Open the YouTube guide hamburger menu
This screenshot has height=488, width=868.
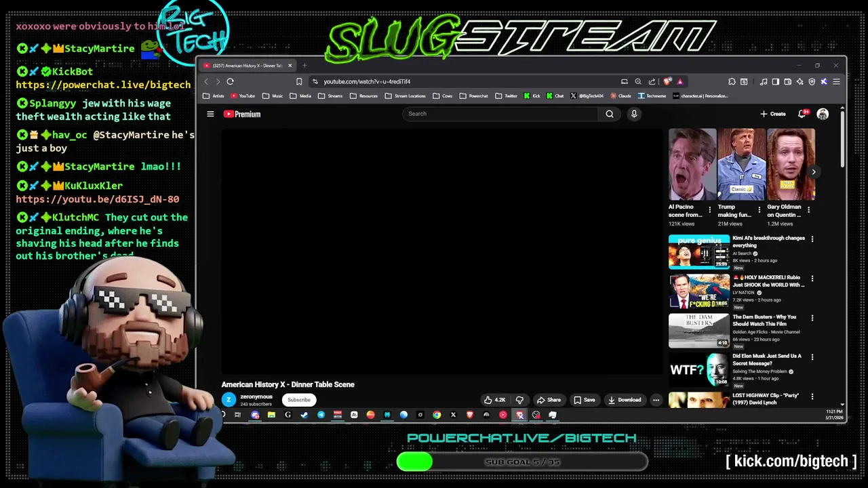click(210, 114)
